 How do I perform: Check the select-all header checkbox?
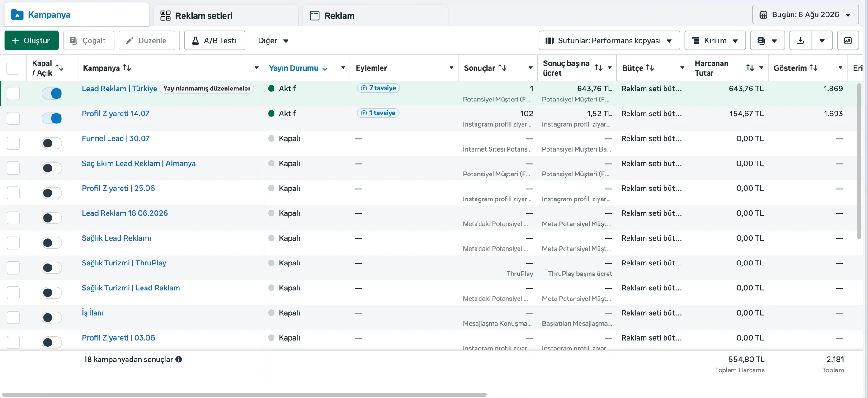pyautogui.click(x=13, y=68)
